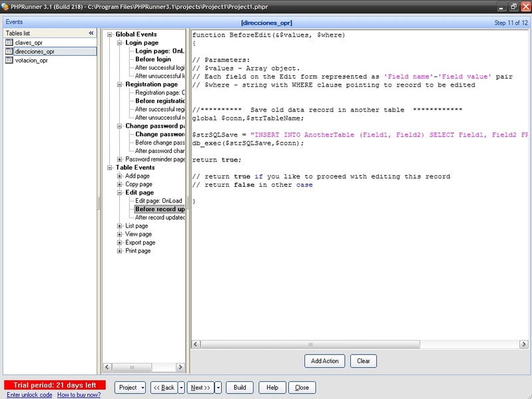532x399 pixels.
Task: Expand the Add page node
Action: coord(120,176)
